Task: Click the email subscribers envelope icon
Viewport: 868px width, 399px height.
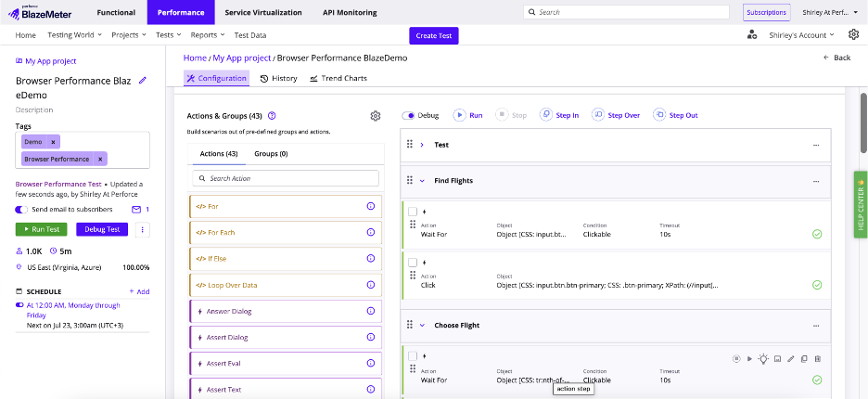Action: tap(136, 210)
